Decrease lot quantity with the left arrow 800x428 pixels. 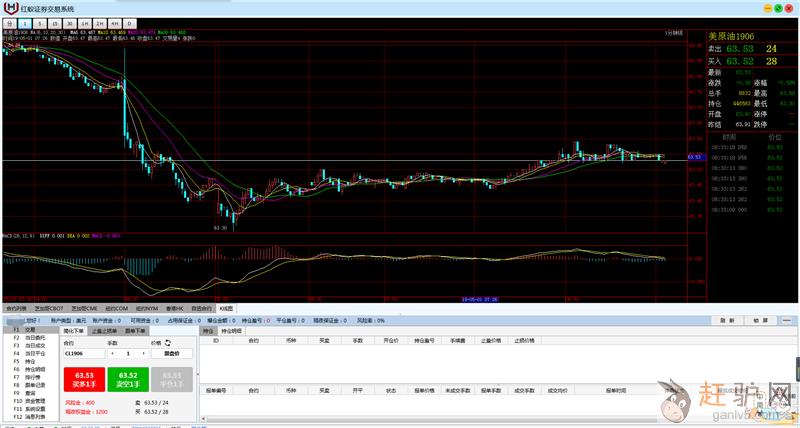point(112,353)
